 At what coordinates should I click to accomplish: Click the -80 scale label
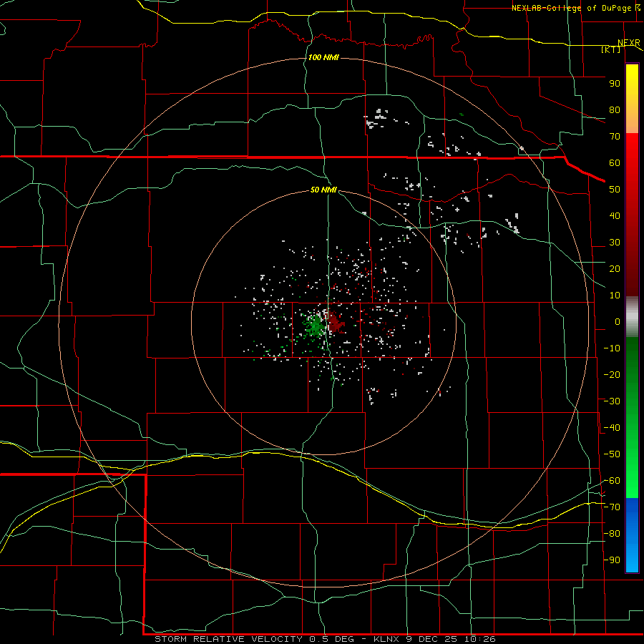click(x=612, y=534)
